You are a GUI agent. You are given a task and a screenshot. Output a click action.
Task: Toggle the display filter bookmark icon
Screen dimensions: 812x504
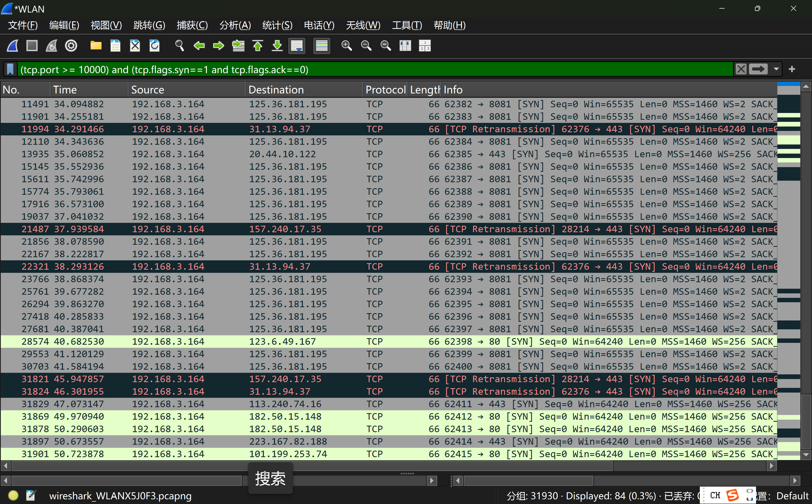point(10,69)
